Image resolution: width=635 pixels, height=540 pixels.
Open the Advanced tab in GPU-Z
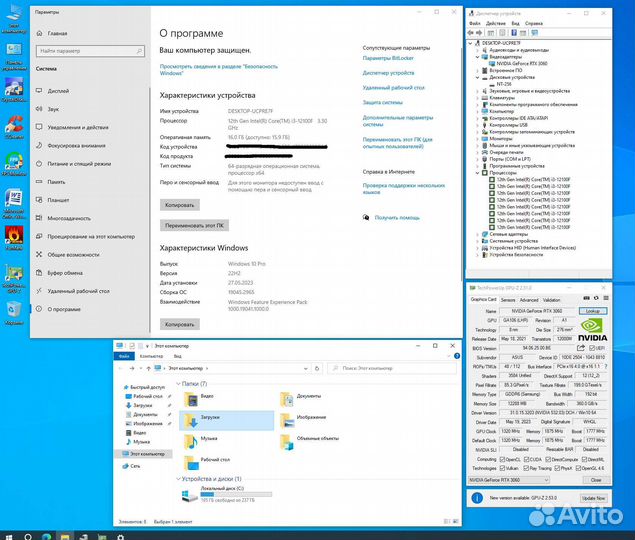529,300
